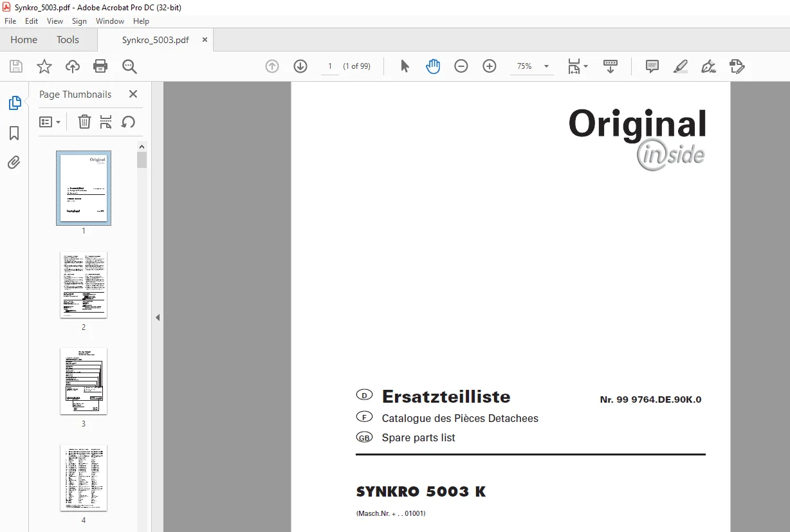The height and width of the screenshot is (532, 790).
Task: Open the Find text magnifier tool
Action: tap(129, 66)
